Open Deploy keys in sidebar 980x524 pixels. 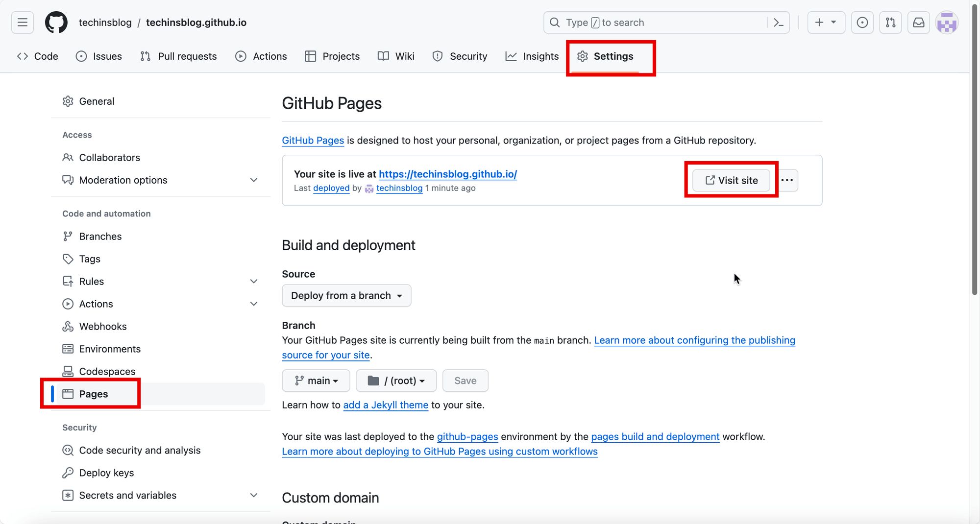pyautogui.click(x=161, y=473)
